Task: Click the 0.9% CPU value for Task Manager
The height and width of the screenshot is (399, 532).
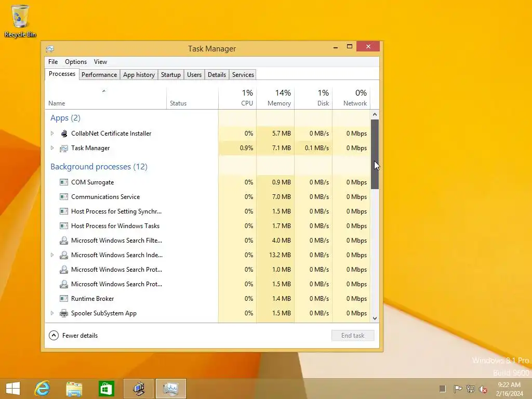Action: point(246,148)
